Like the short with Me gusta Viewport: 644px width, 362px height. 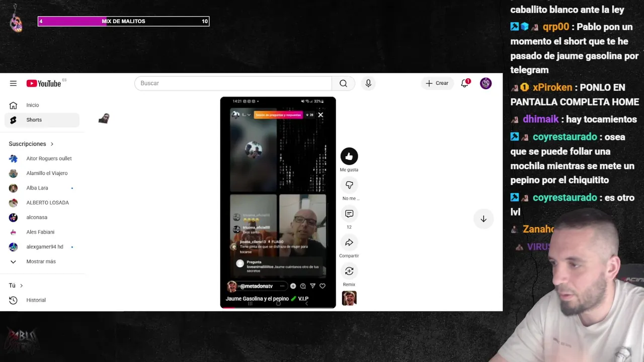(349, 156)
